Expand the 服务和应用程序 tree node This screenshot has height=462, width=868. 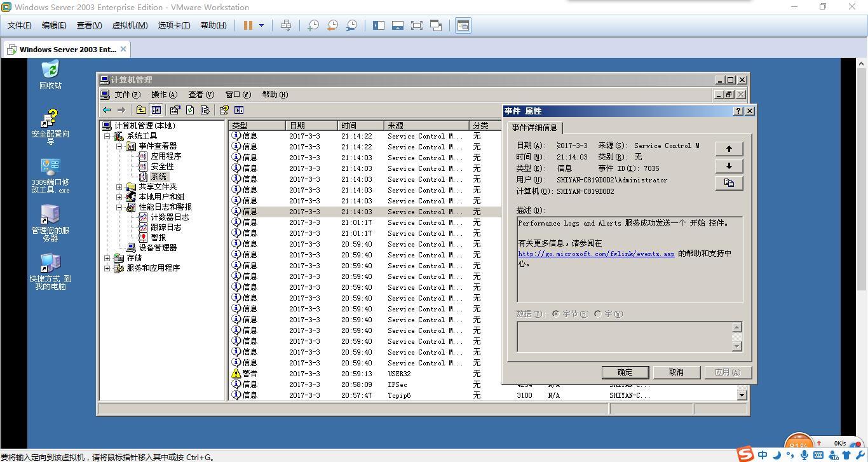107,268
